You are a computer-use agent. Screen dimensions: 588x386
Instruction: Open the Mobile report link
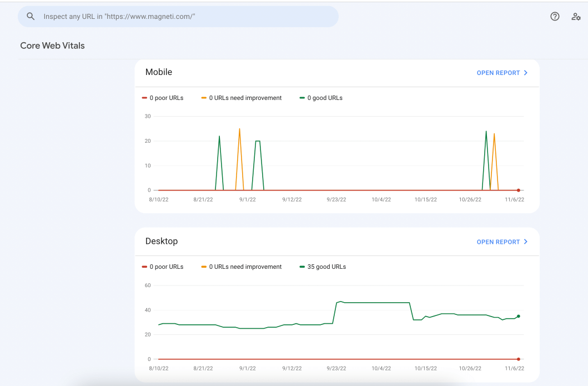click(x=502, y=73)
